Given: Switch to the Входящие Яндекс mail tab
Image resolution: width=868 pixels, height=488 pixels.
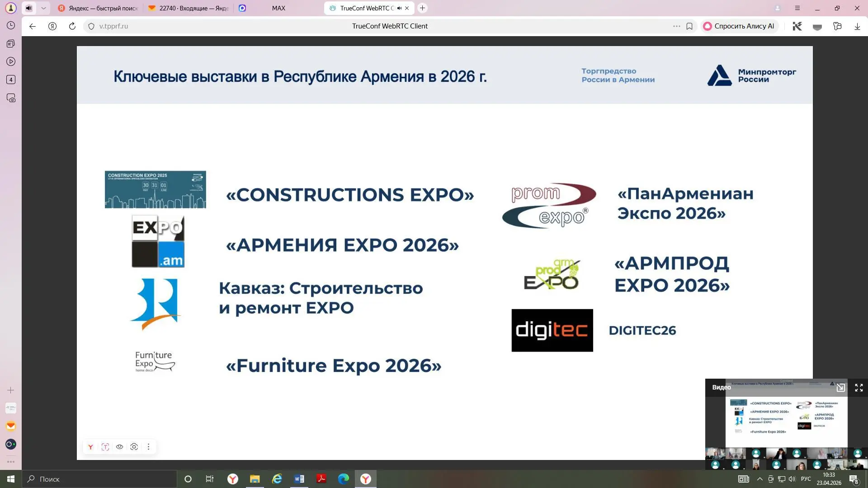Looking at the screenshot, I should [x=189, y=8].
